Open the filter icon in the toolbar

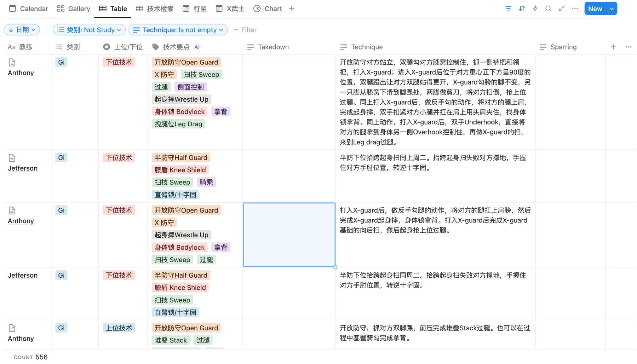pos(508,8)
